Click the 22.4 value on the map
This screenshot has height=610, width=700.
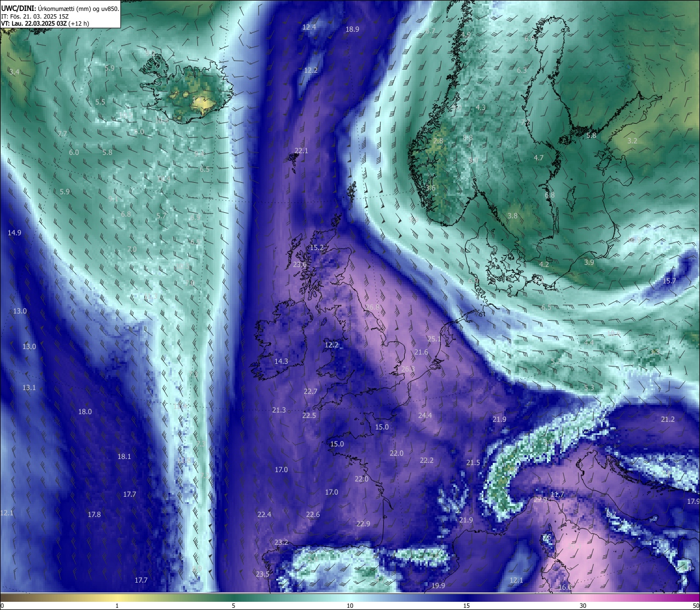[264, 515]
